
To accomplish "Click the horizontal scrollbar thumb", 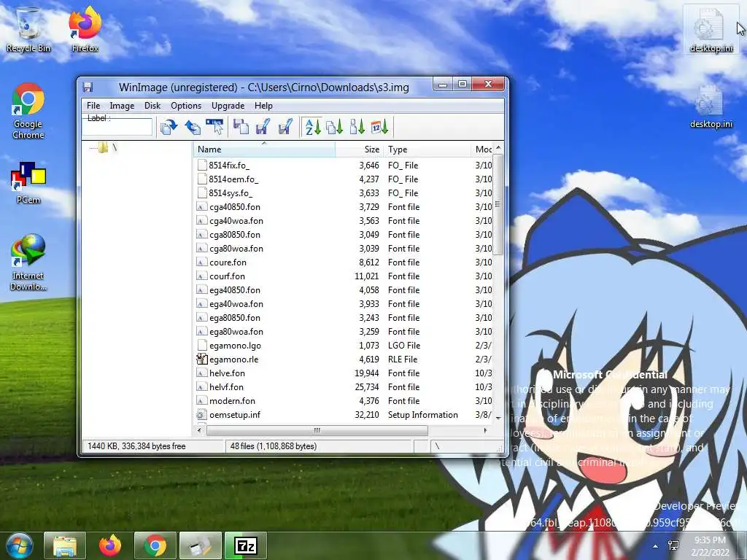I will [317, 430].
